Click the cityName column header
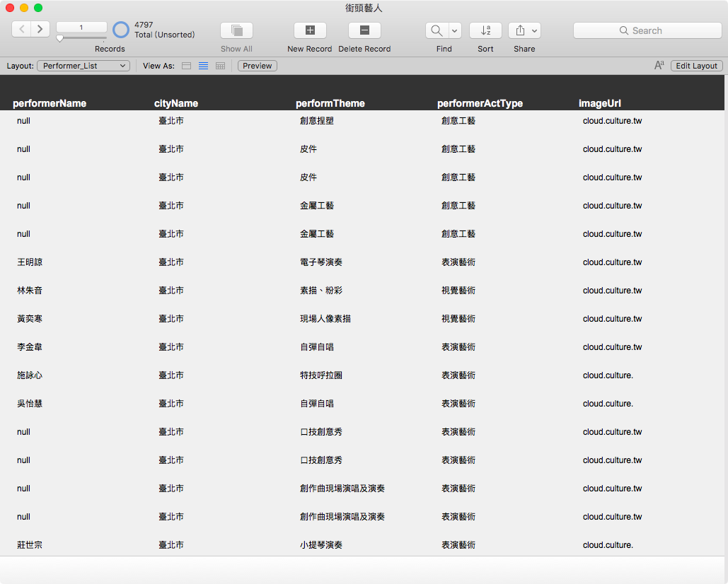 pyautogui.click(x=176, y=103)
